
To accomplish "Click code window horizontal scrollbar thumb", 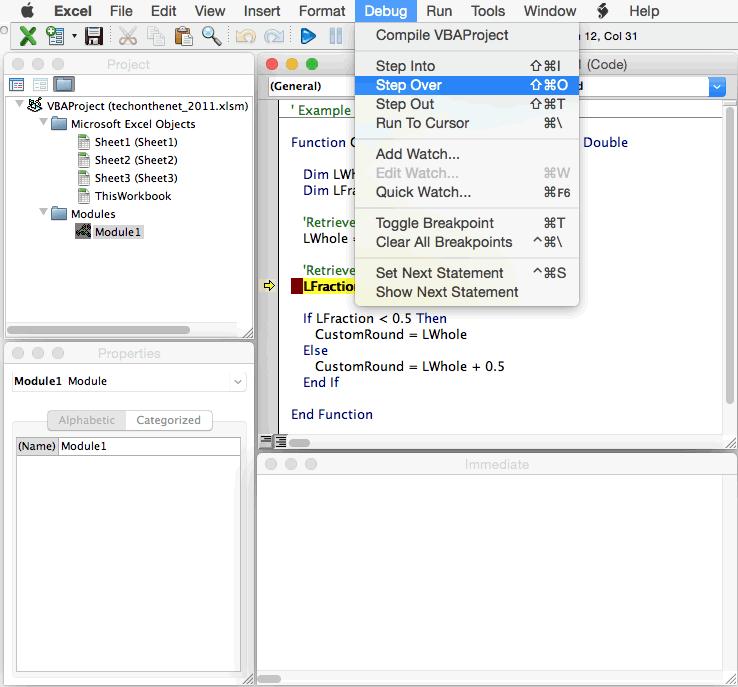I will point(299,443).
